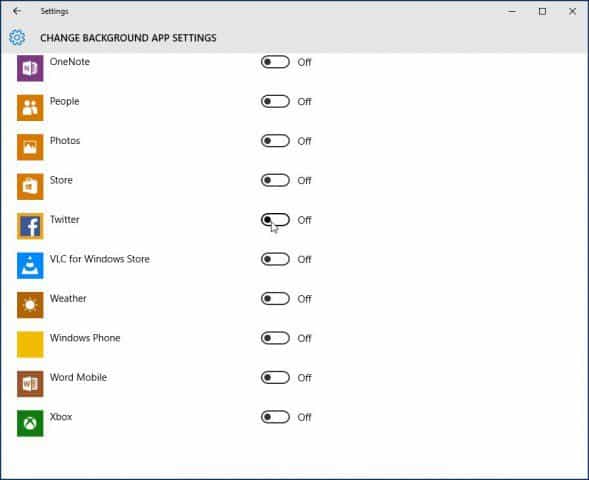Go back using the back arrow
Image resolution: width=589 pixels, height=480 pixels.
point(17,11)
